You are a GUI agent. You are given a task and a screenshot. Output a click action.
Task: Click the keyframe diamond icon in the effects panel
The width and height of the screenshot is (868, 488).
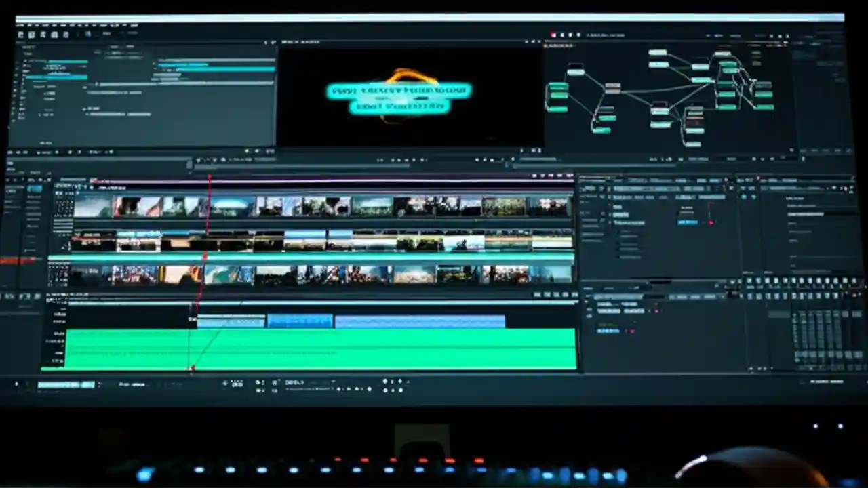point(711,222)
